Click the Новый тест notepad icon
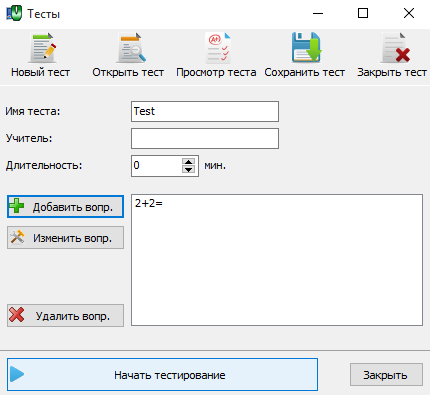This screenshot has height=395, width=430. coord(42,48)
